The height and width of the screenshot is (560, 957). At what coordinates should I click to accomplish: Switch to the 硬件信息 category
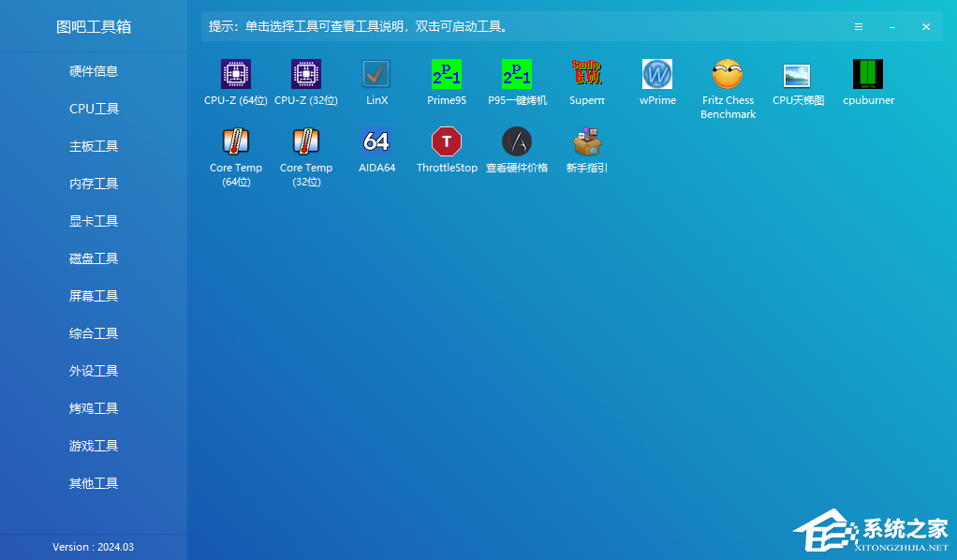click(94, 71)
